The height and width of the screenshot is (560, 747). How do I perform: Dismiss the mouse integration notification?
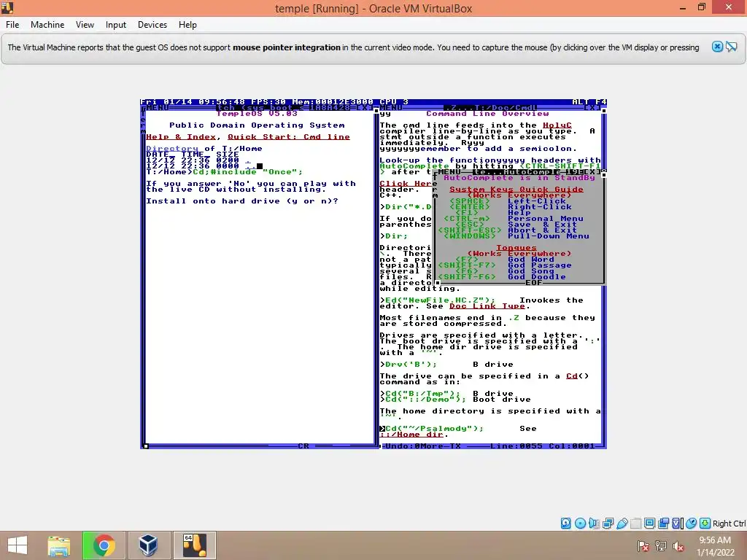coord(717,47)
